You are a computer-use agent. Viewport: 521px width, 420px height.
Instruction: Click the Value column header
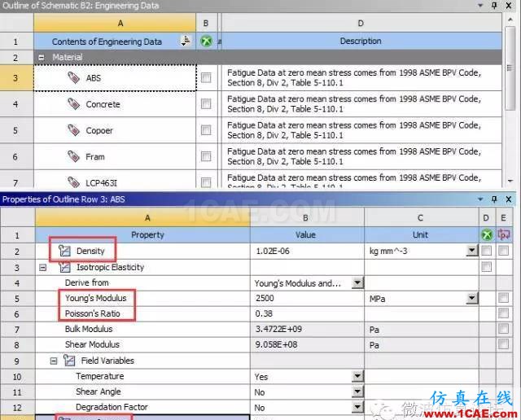tap(308, 235)
